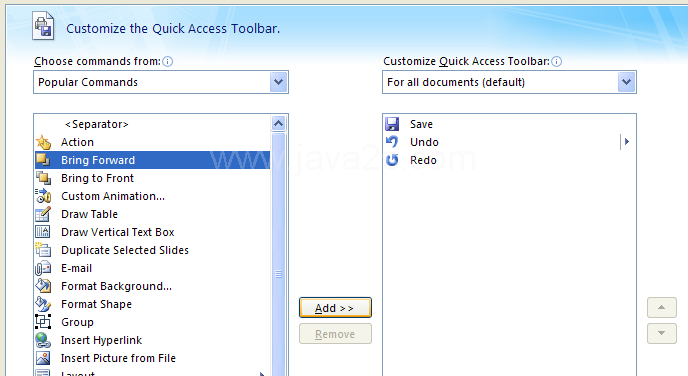Open the Popular Commands dropdown
Viewport: 688px width, 376px height.
(278, 82)
